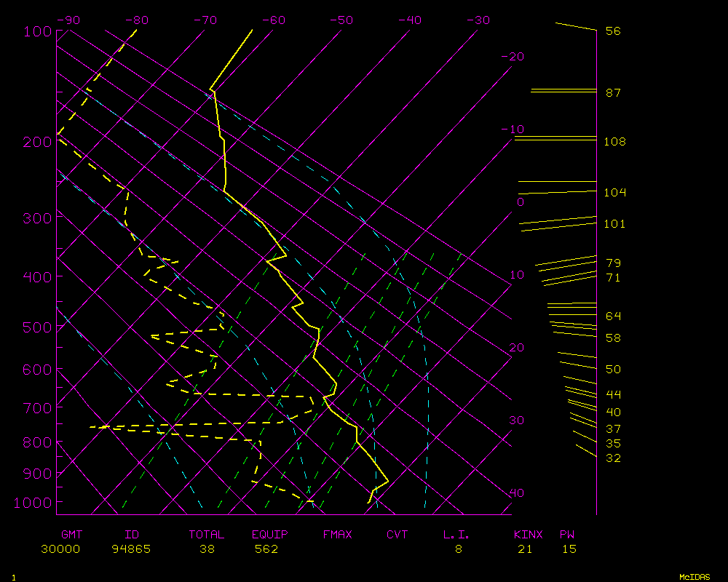Screen dimensions: 728x582
Task: Click the PW precipitable water label
Action: pos(568,535)
